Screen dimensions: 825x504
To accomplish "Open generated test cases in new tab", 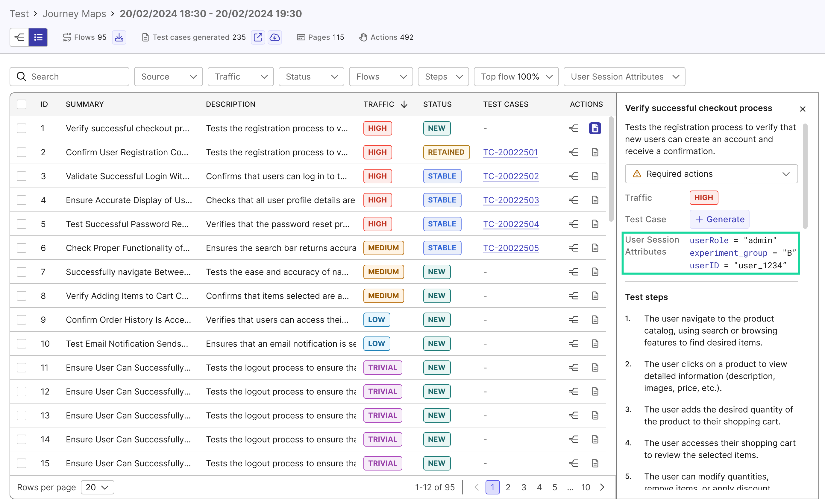I will pyautogui.click(x=258, y=37).
